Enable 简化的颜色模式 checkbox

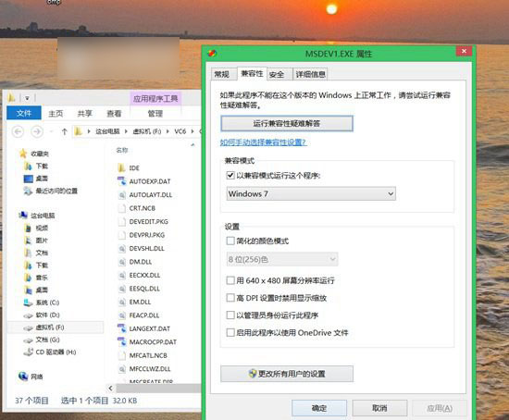click(230, 241)
